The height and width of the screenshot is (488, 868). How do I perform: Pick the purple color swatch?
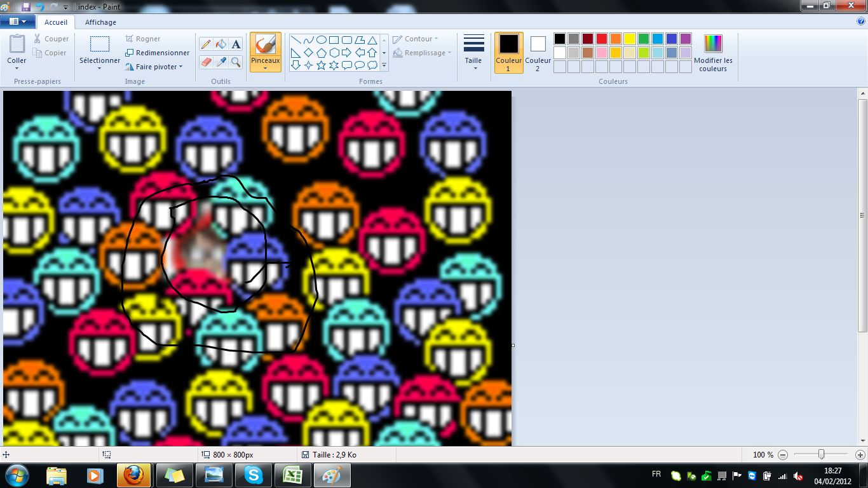(x=686, y=39)
